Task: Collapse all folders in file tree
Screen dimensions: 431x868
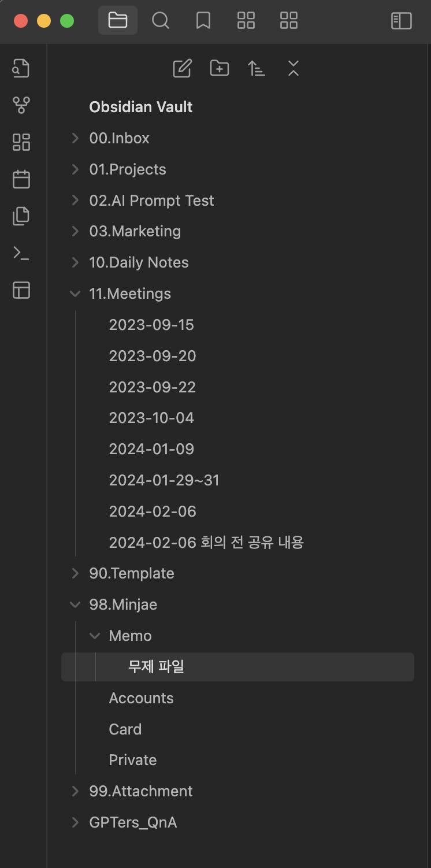Action: coord(293,69)
